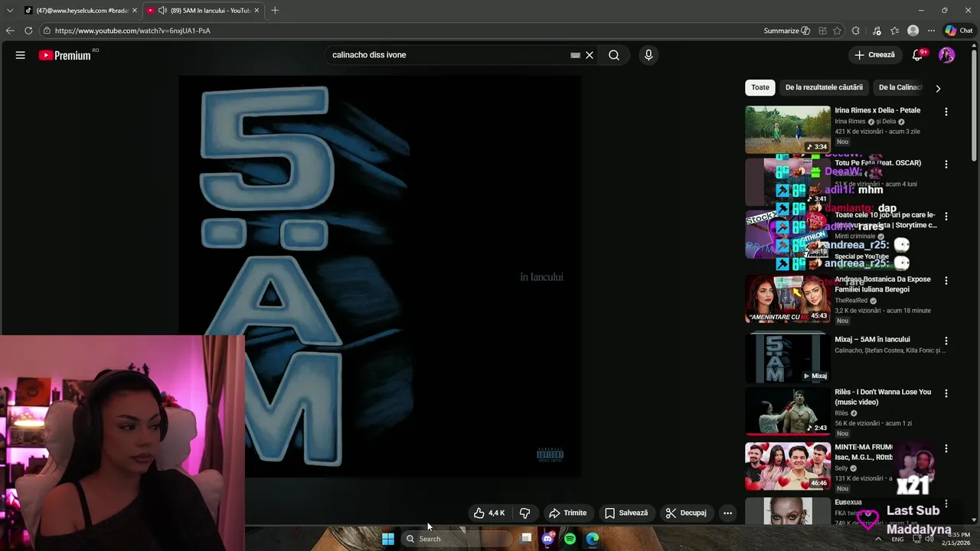Viewport: 980px width, 551px height.
Task: Click the YouTube search input field
Action: 448,55
